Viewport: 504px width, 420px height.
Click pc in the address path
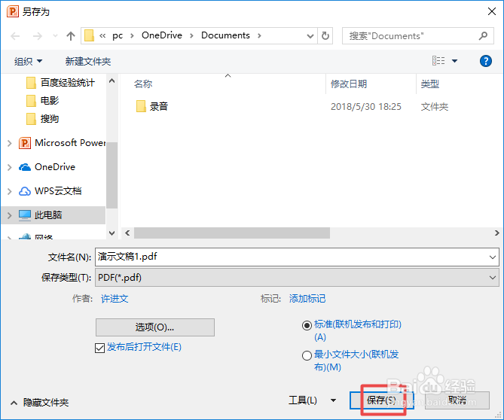point(118,35)
